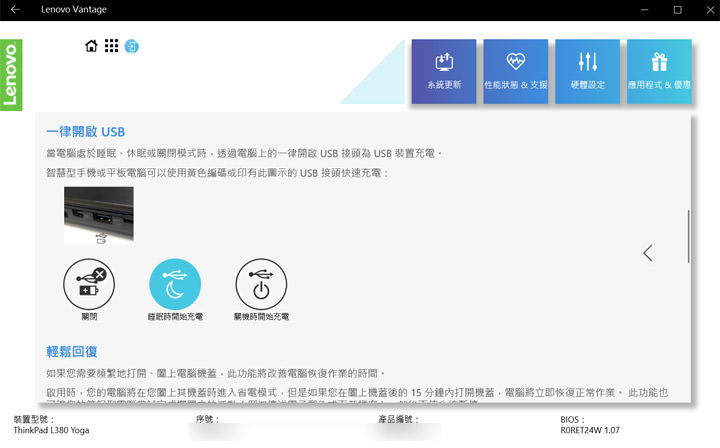This screenshot has width=720, height=448.
Task: Go back using the title bar arrow
Action: click(x=15, y=10)
